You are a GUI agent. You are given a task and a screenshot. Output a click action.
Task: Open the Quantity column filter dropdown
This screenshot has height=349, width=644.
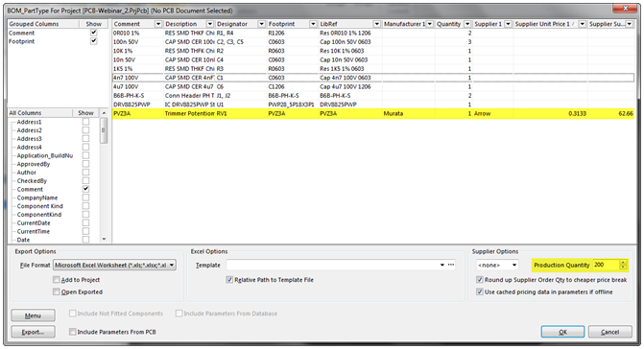click(467, 24)
